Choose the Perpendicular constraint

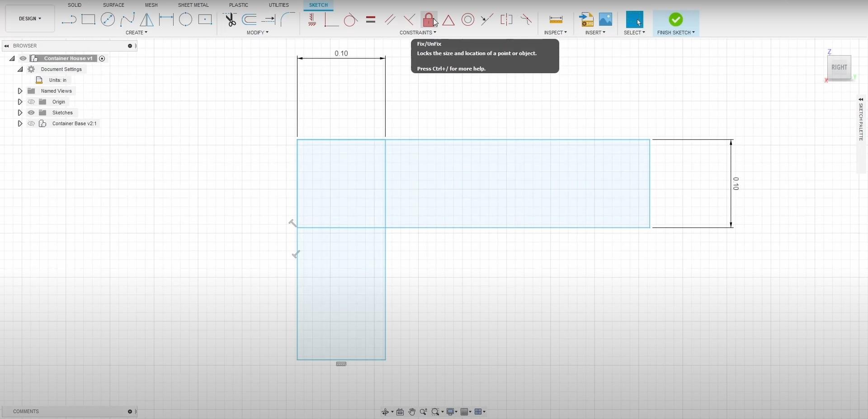(409, 19)
